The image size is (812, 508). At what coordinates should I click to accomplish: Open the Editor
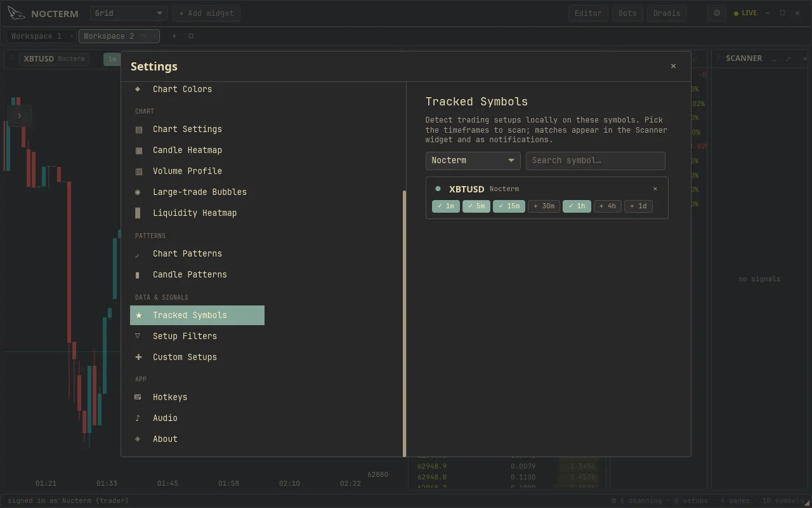pos(588,13)
